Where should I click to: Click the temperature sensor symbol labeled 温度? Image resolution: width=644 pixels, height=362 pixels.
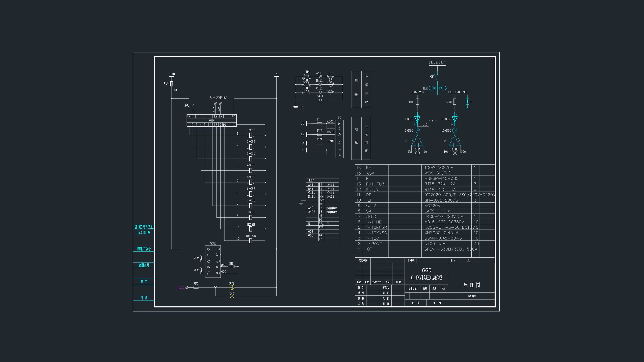(x=201, y=270)
